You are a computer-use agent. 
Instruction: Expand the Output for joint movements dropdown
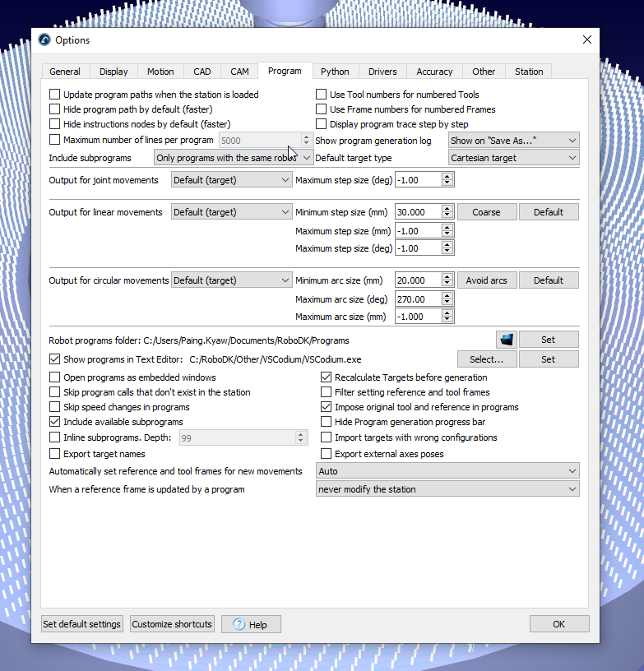coord(231,179)
